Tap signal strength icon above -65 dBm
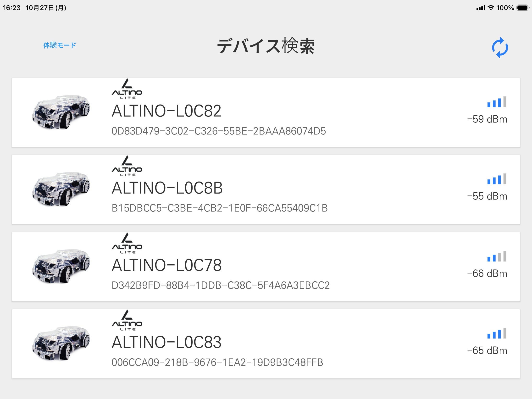This screenshot has height=399, width=532. click(497, 333)
